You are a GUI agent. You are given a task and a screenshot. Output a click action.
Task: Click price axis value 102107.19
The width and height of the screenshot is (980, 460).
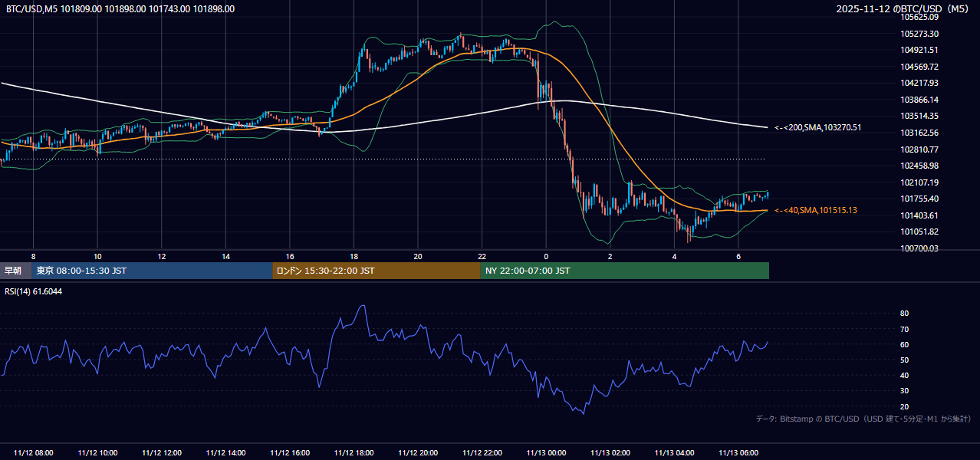(920, 182)
